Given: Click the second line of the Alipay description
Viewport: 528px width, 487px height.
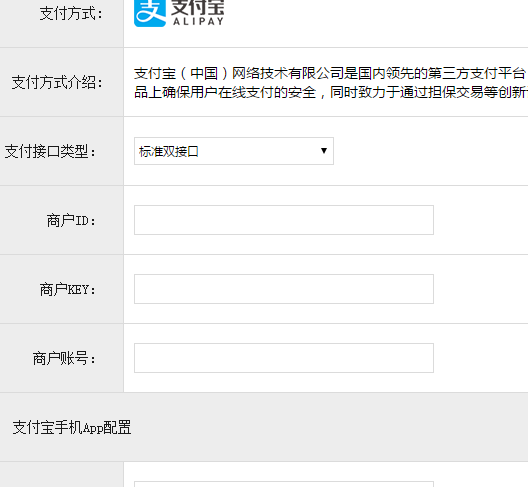Looking at the screenshot, I should point(331,92).
